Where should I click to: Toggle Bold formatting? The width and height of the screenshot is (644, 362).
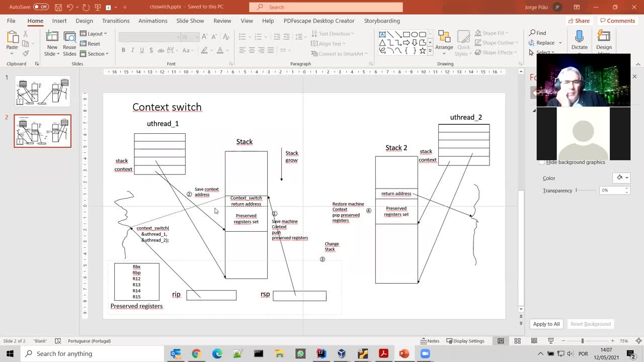point(123,50)
